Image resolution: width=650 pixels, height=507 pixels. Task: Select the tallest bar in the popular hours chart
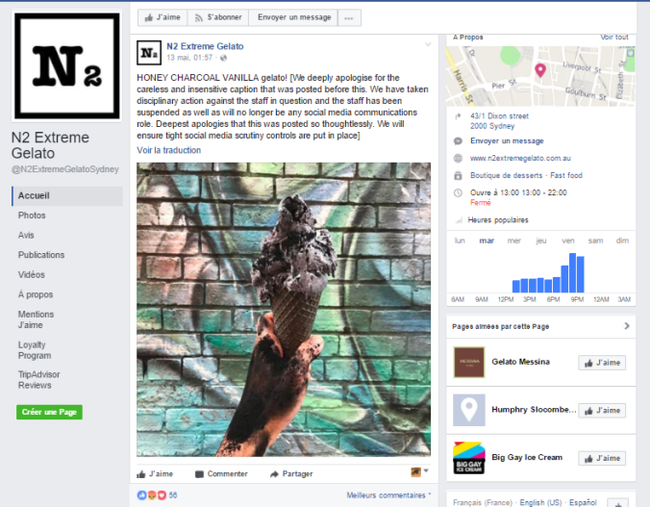572,273
